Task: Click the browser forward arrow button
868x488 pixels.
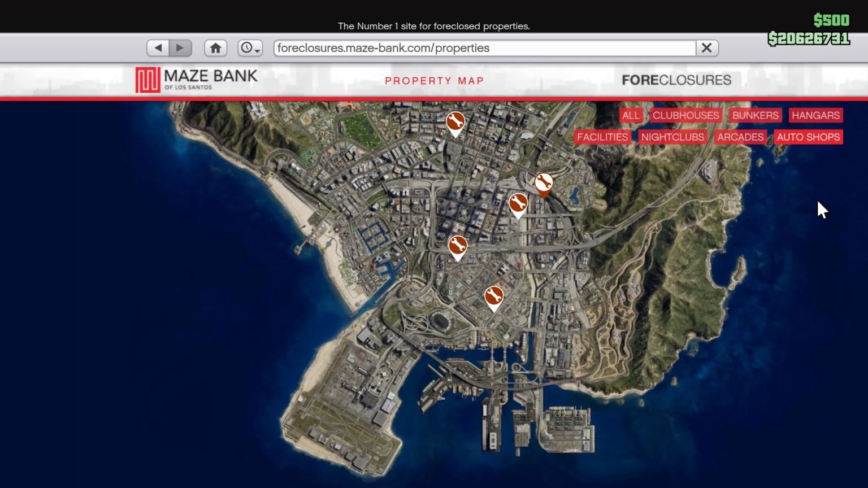Action: [180, 48]
